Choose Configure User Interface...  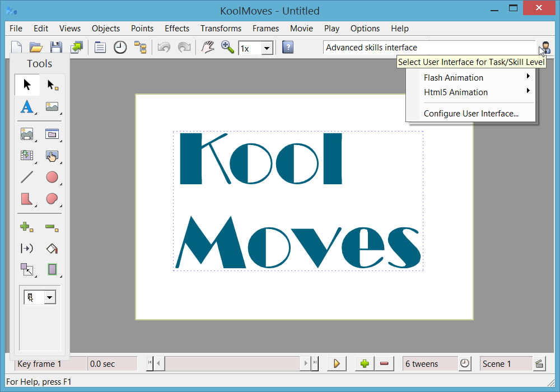[x=471, y=114]
